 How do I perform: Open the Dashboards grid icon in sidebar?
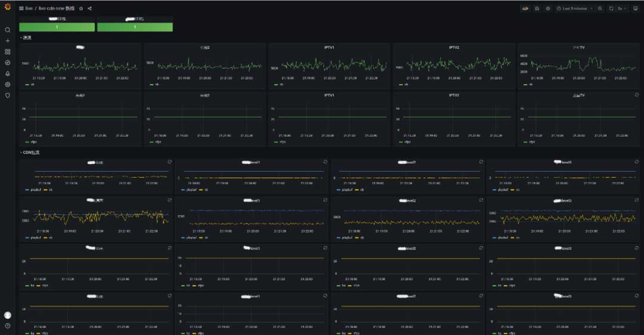click(8, 52)
